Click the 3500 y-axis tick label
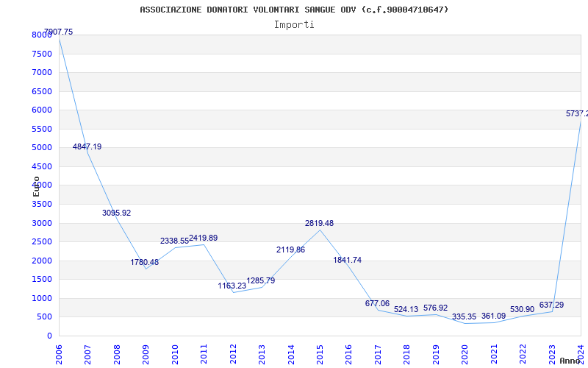 42,205
